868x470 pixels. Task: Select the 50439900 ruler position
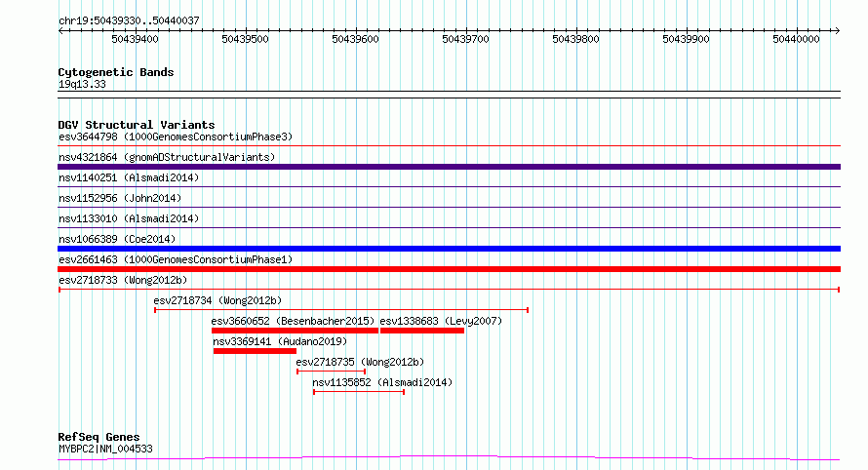tap(686, 39)
